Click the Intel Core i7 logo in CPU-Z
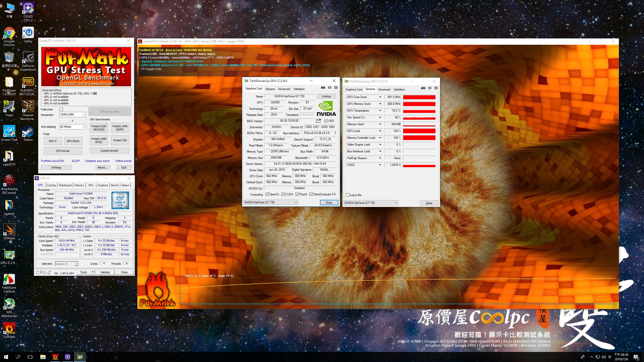The image size is (644, 362). [120, 200]
